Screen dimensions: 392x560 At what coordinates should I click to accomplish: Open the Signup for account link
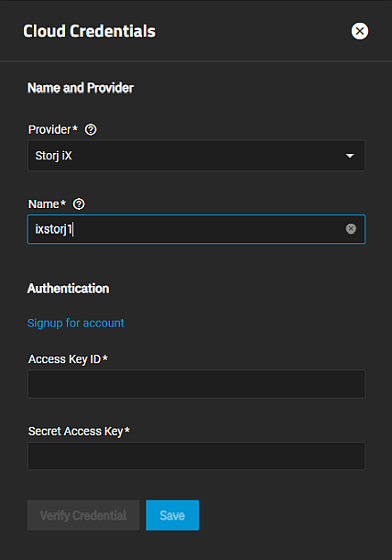point(76,324)
